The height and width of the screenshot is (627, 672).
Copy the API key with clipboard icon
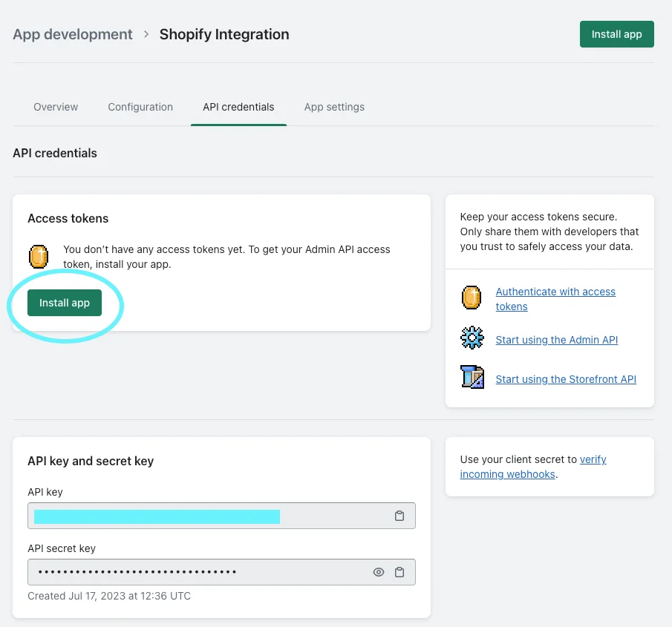click(x=399, y=516)
